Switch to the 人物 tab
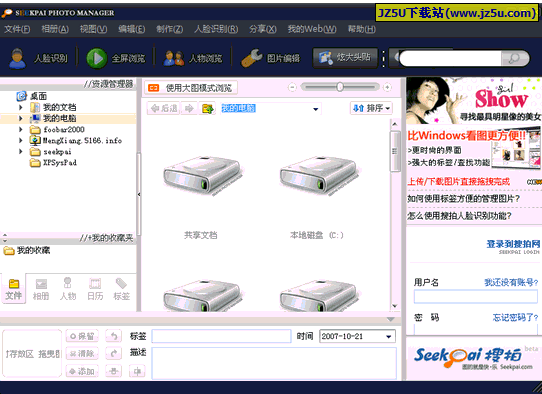This screenshot has height=394, width=542. pyautogui.click(x=68, y=289)
